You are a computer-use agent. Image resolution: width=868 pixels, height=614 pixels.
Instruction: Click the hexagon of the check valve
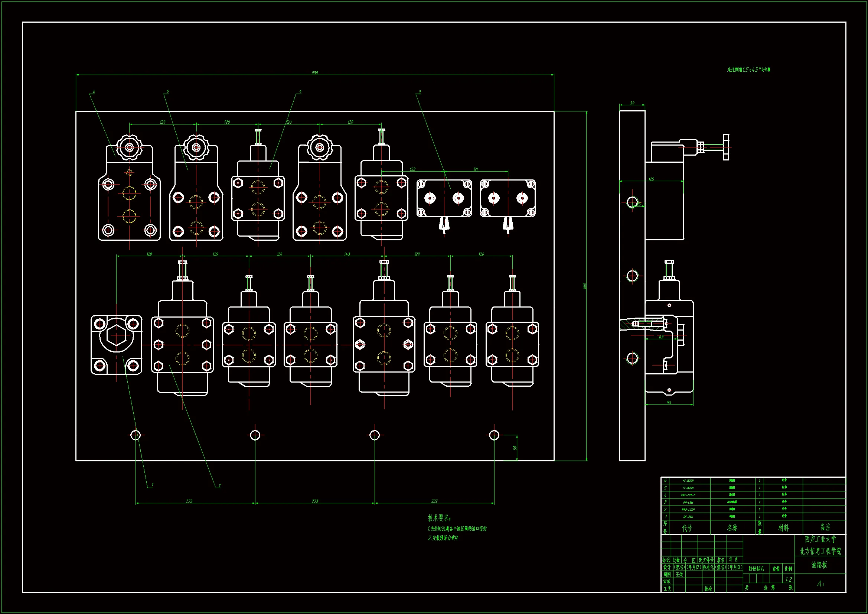[116, 335]
